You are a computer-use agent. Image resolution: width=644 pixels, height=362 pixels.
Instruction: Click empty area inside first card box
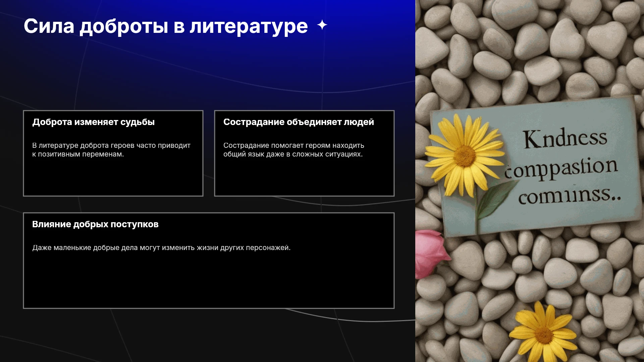(x=113, y=178)
